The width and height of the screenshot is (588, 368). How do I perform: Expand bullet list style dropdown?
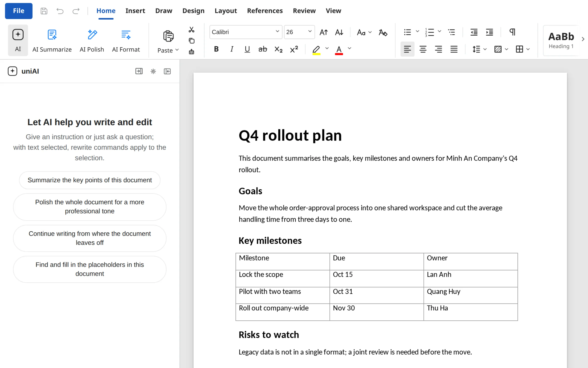(x=417, y=32)
